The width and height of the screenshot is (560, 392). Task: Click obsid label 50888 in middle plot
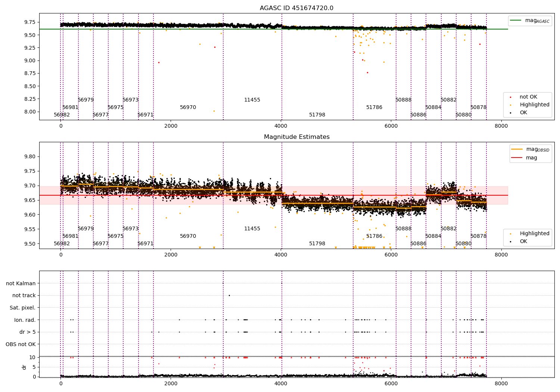coord(404,229)
